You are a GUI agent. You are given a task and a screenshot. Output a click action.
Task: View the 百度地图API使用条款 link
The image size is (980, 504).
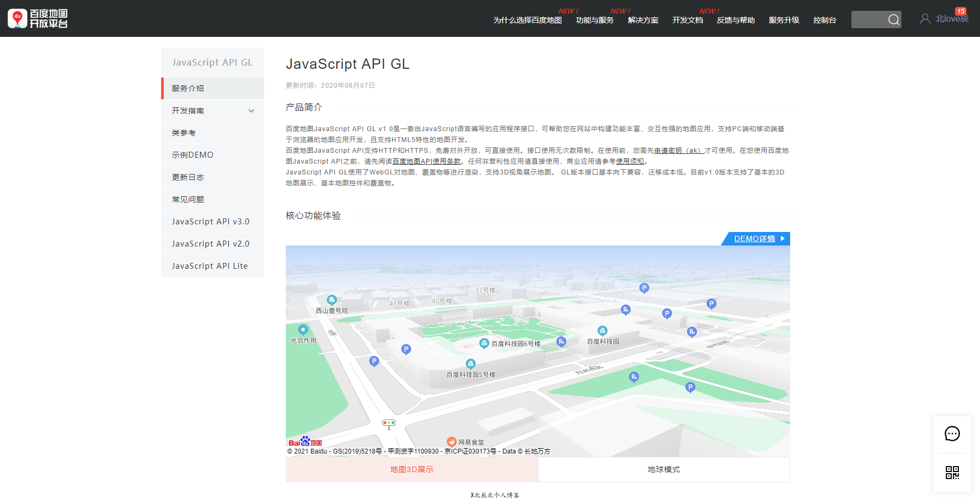[x=426, y=161]
